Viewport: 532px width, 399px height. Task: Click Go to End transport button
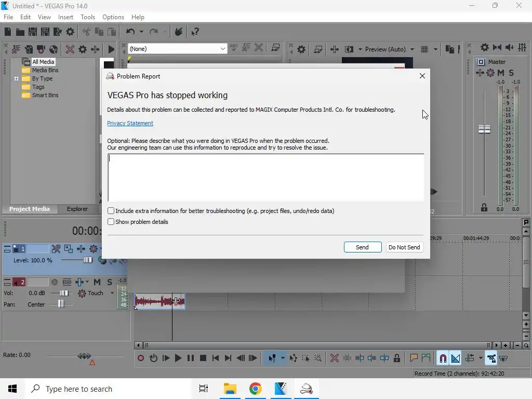pos(228,358)
